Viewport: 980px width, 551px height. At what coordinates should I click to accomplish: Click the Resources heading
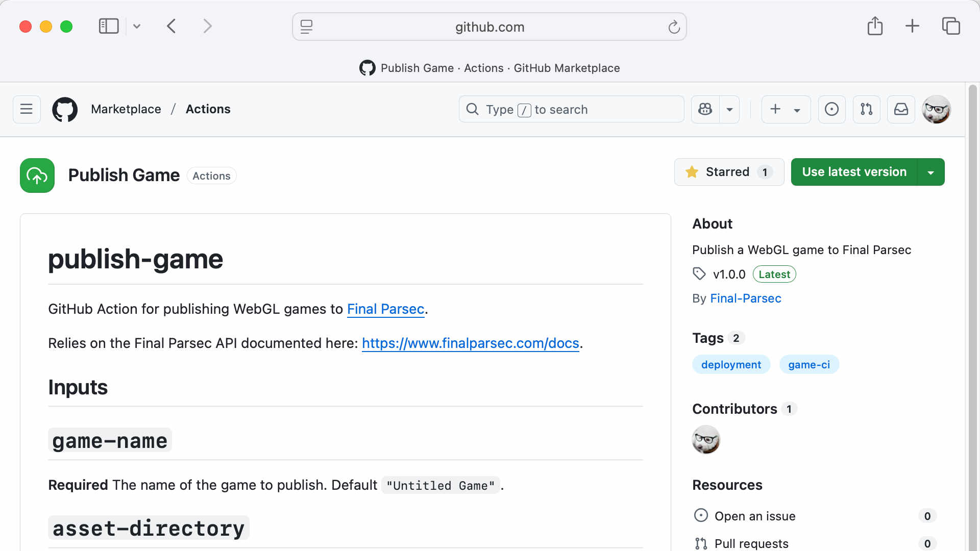click(x=727, y=485)
